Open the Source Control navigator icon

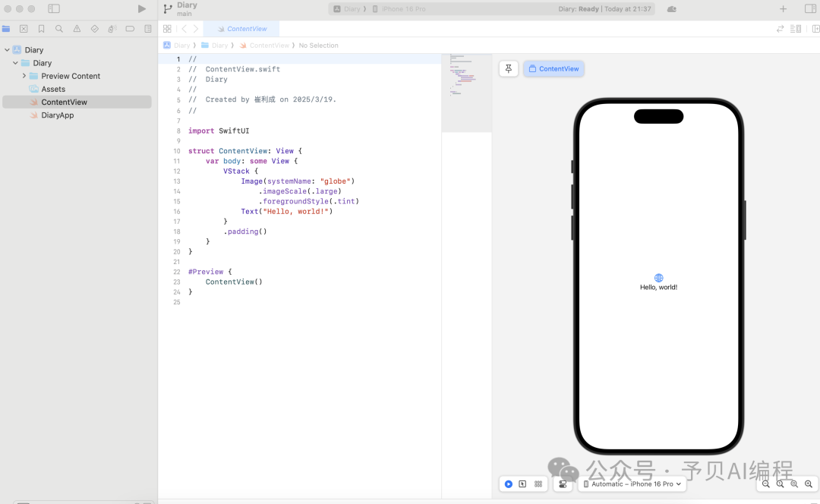click(24, 29)
